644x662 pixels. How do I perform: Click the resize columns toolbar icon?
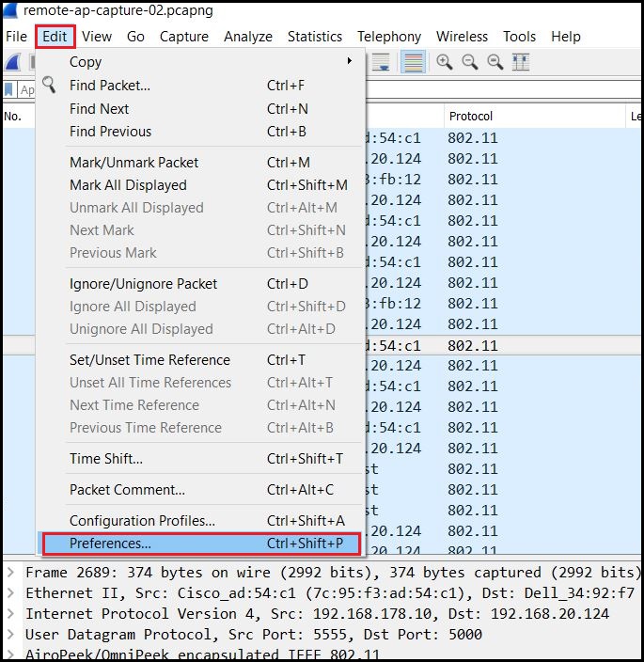[520, 62]
